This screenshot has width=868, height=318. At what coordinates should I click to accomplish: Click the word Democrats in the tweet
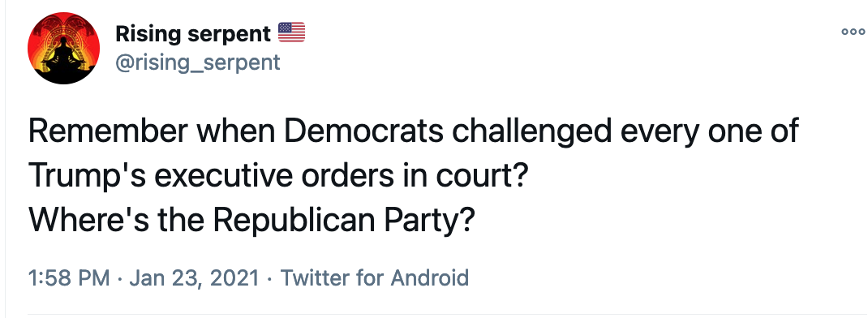tap(364, 131)
